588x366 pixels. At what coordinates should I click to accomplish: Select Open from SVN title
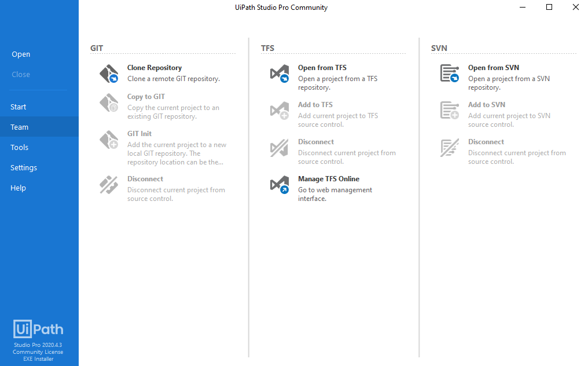[494, 68]
